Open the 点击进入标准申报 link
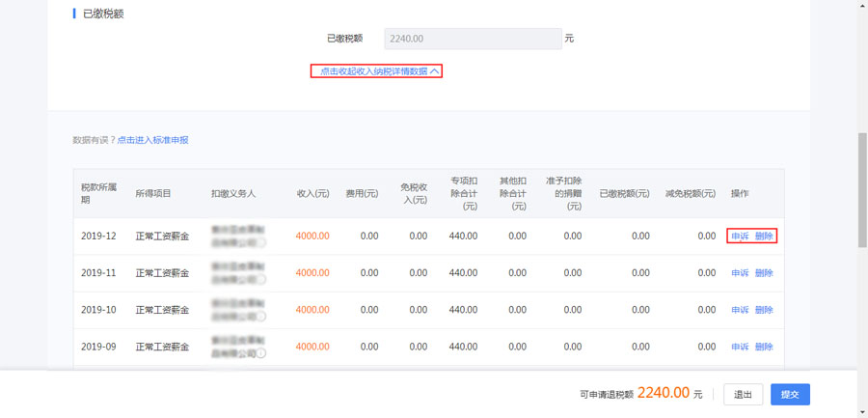This screenshot has width=868, height=418. (x=152, y=140)
